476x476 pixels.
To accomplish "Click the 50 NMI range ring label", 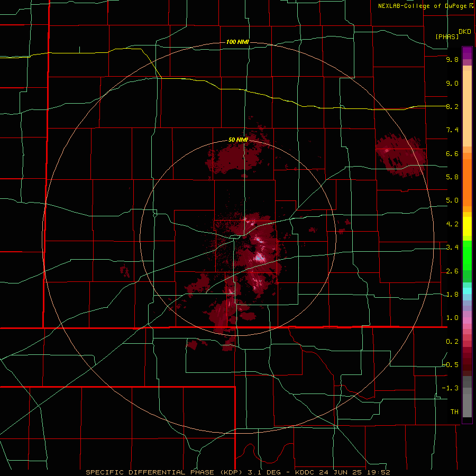I will pyautogui.click(x=238, y=140).
